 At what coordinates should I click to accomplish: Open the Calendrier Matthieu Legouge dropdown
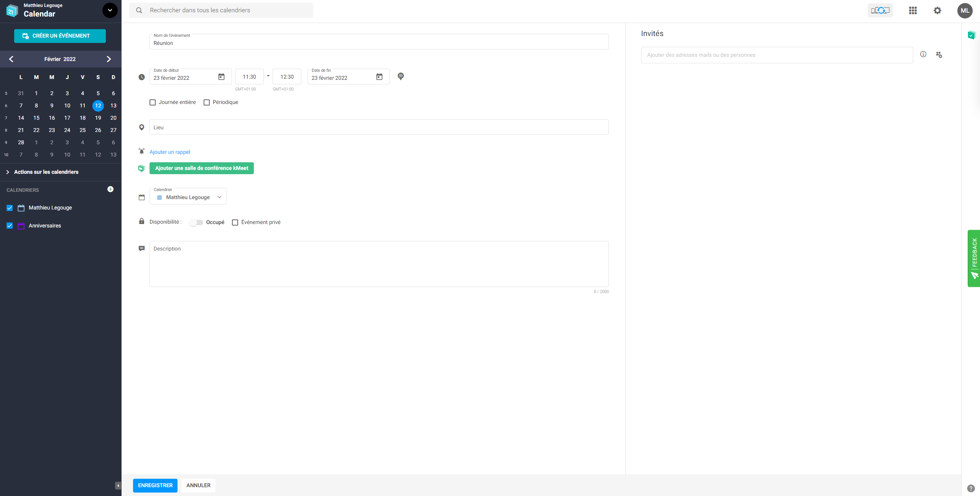[x=188, y=196]
